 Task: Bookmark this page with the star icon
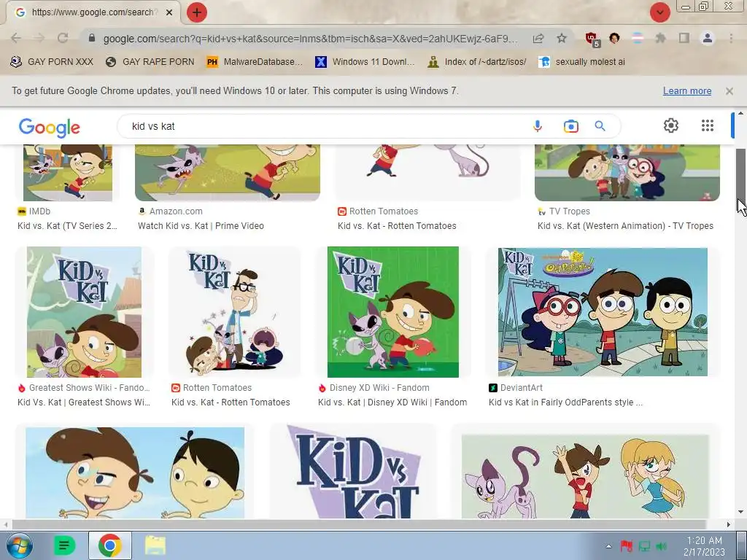coord(562,38)
